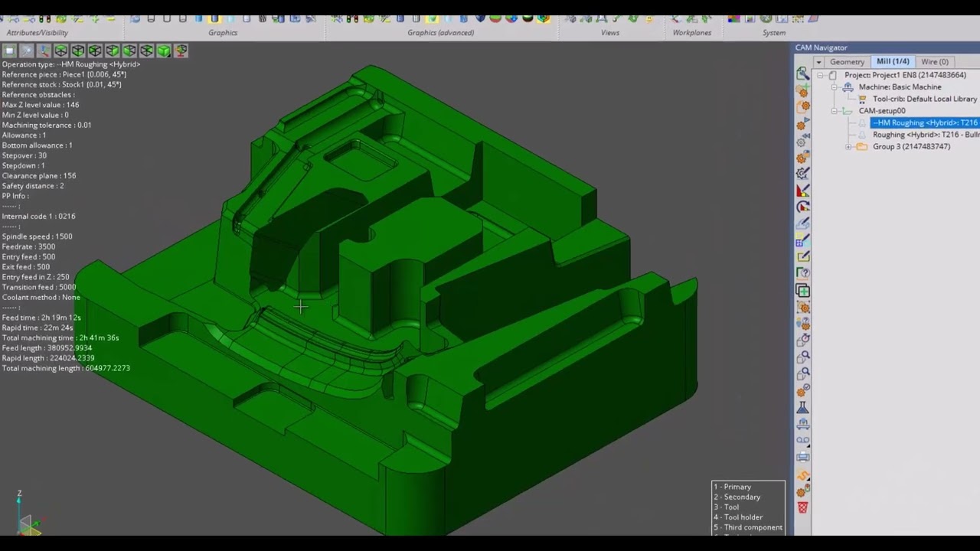Click the System ribbon group label
This screenshot has width=980, height=551.
pyautogui.click(x=774, y=33)
